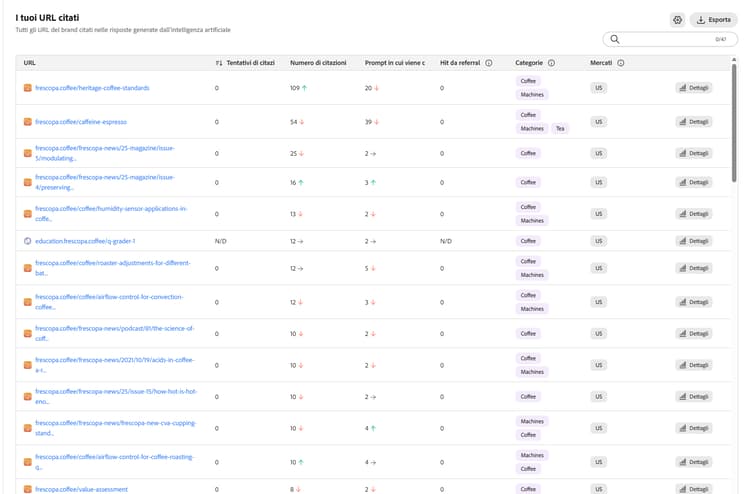Click the page icon beside caffeine-espresso
Viewport: 750px width, 494px height.
(x=28, y=122)
